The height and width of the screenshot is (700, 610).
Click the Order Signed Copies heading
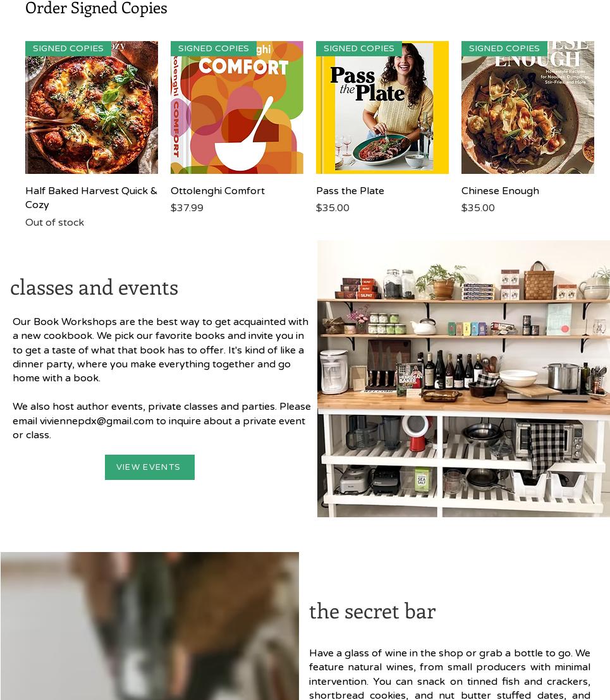click(96, 8)
